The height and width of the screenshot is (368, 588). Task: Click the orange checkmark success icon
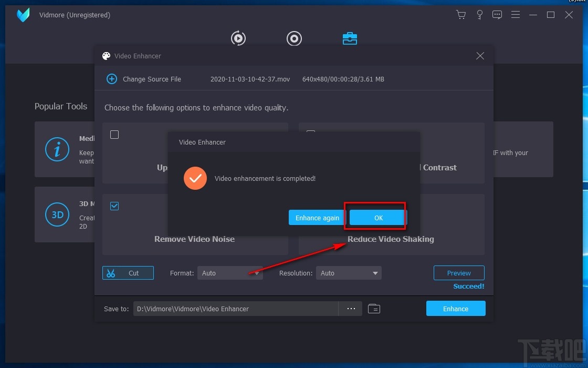coord(195,178)
